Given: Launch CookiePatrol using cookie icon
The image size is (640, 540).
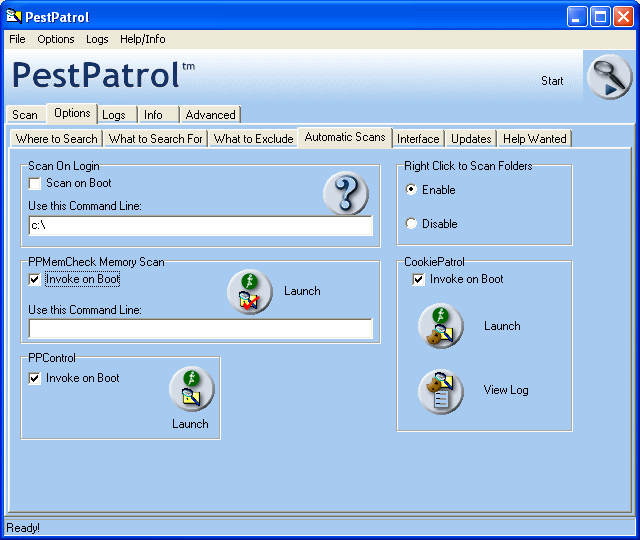Looking at the screenshot, I should click(x=440, y=326).
